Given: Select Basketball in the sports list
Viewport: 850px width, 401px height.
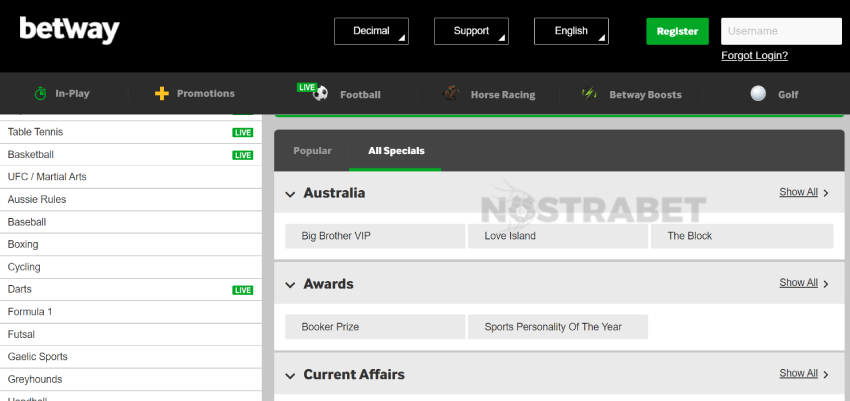Looking at the screenshot, I should (131, 155).
